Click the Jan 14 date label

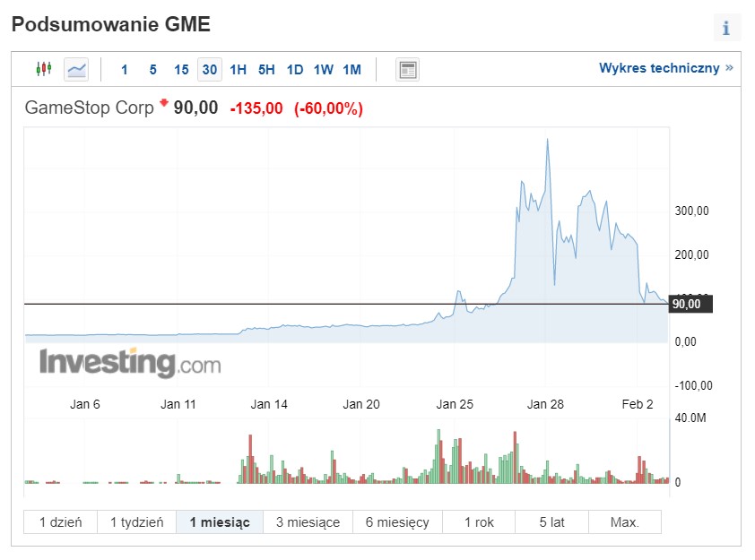(269, 404)
